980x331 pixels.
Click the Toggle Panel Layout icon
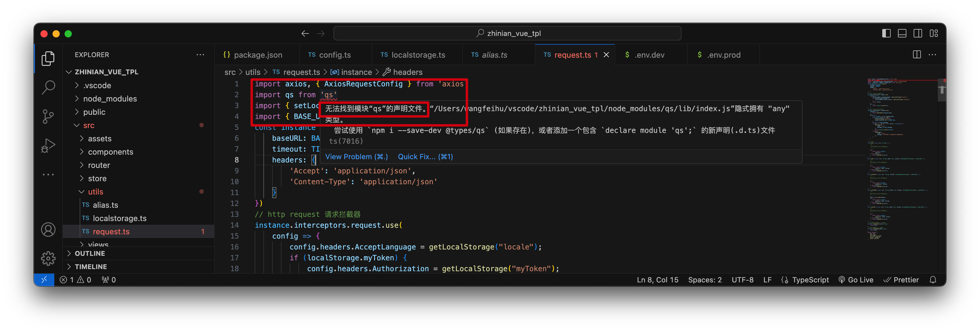(903, 33)
